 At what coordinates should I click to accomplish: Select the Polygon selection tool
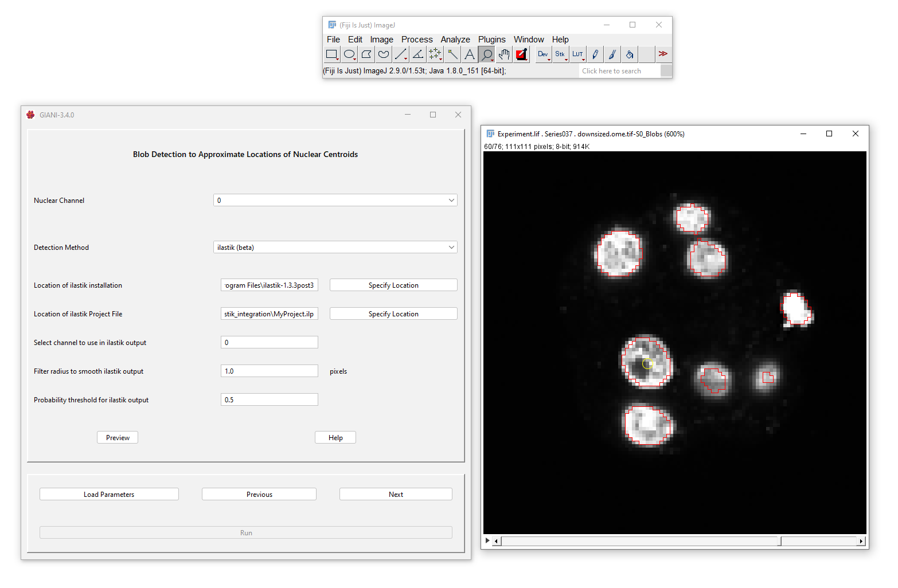click(x=366, y=54)
